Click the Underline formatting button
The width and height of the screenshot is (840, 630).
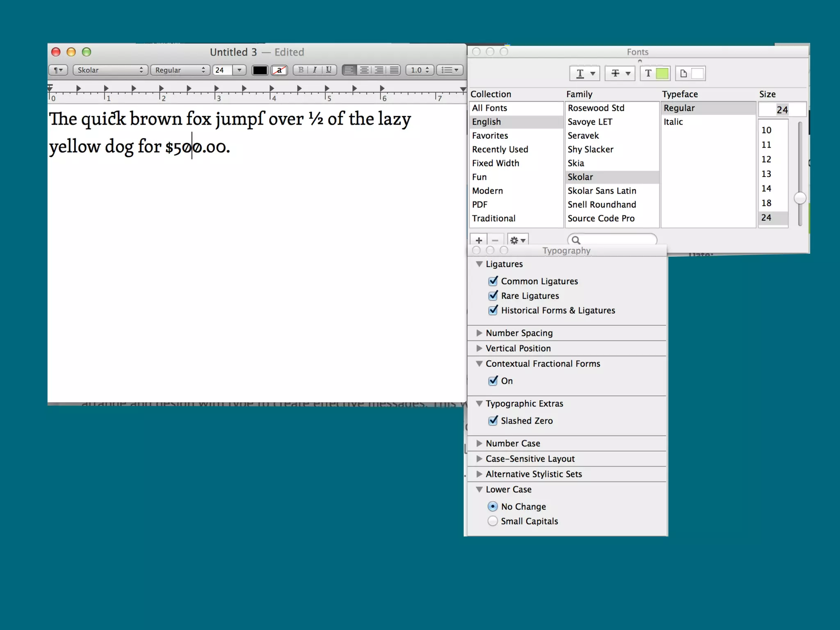[329, 70]
